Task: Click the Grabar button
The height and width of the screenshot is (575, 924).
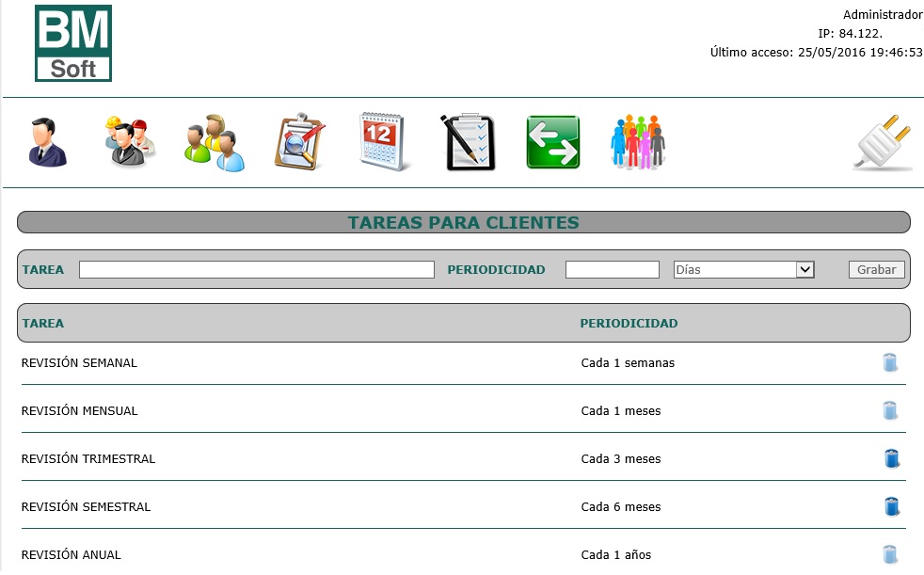Action: (x=877, y=270)
